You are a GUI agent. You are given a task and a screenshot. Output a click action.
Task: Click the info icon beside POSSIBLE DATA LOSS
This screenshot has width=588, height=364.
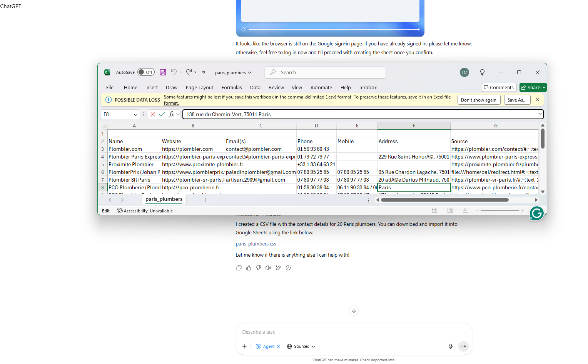pos(109,100)
